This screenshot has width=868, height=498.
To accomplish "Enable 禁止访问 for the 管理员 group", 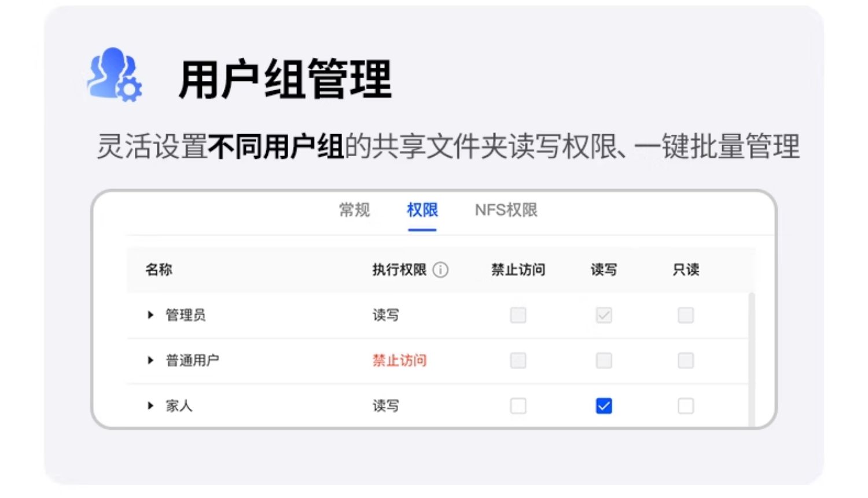I will (517, 315).
